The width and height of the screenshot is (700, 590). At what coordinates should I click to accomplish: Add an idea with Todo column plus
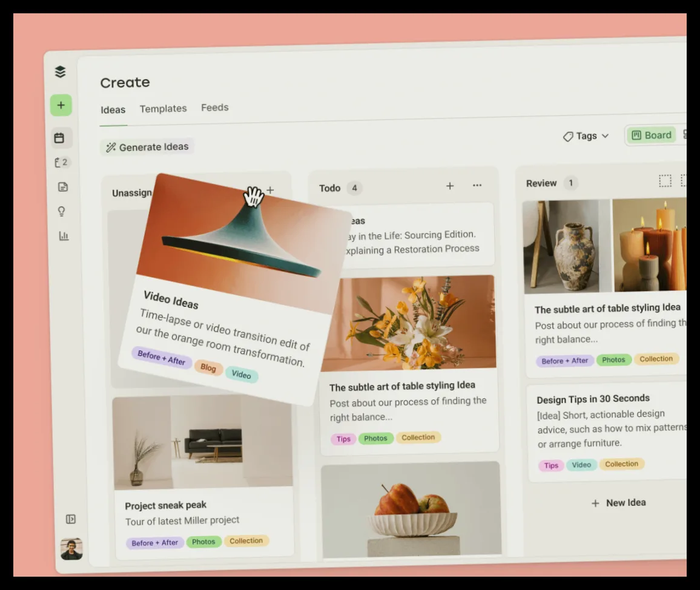[450, 186]
